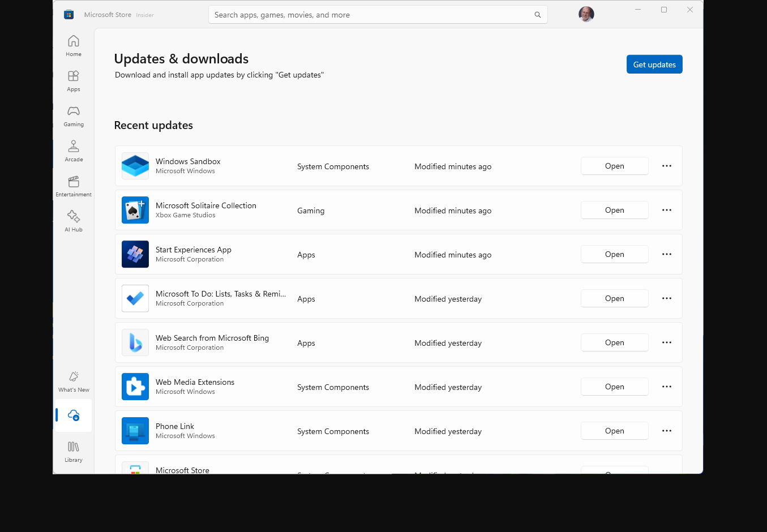Open more options for Phone Link
Screen dimensions: 767x532
pos(666,431)
